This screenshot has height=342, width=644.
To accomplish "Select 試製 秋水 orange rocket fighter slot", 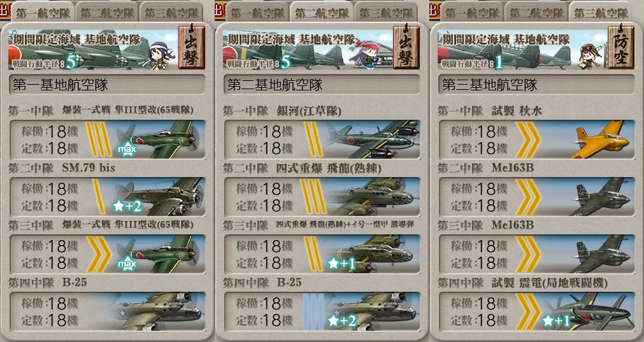I will coord(536,139).
